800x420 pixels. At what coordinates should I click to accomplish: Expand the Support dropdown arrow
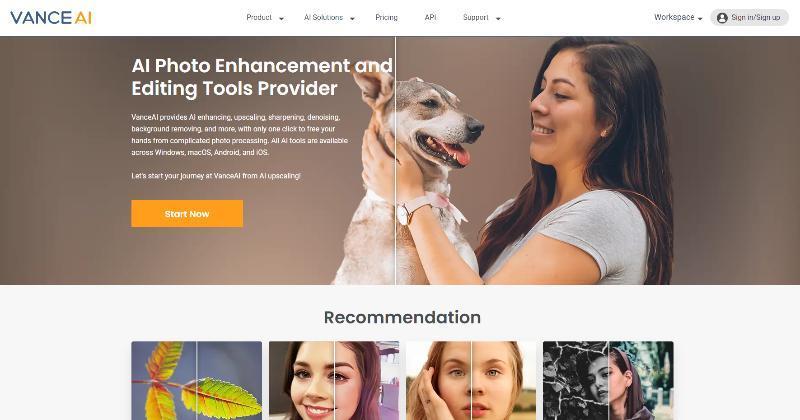498,18
